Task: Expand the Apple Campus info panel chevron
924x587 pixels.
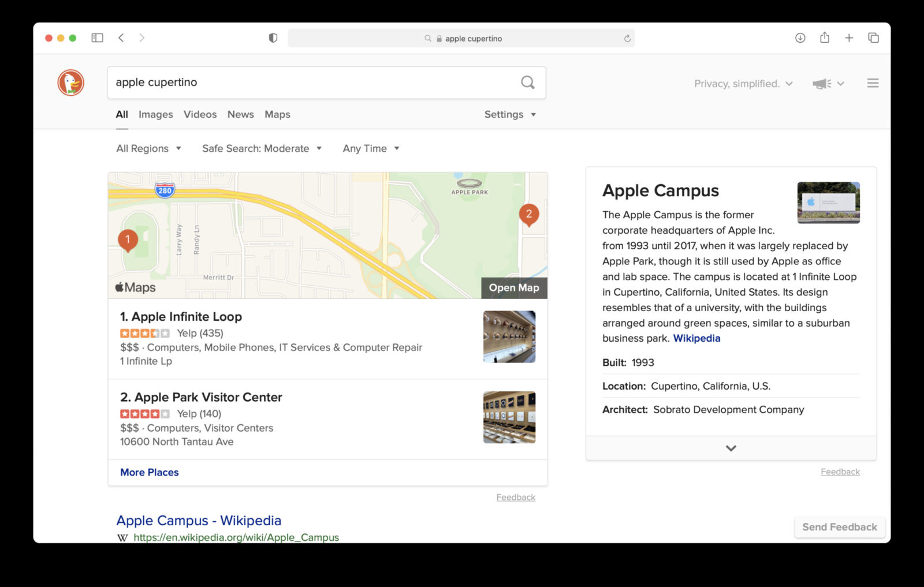Action: tap(731, 448)
